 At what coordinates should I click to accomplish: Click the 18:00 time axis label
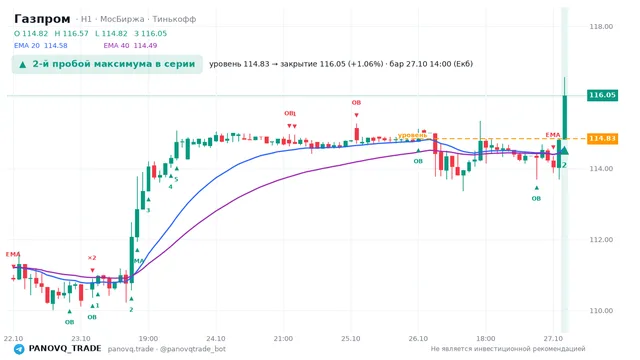[486, 339]
